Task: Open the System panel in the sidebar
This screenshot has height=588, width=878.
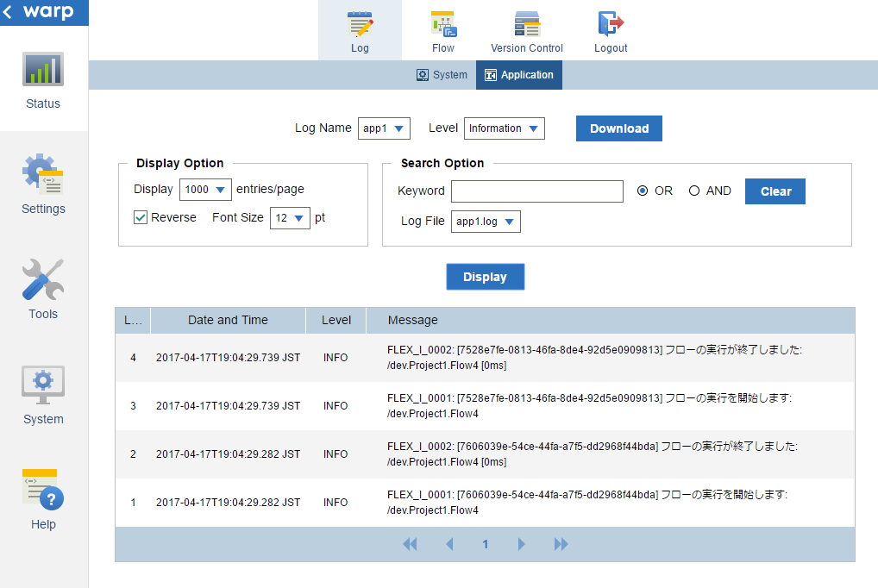Action: pos(42,396)
